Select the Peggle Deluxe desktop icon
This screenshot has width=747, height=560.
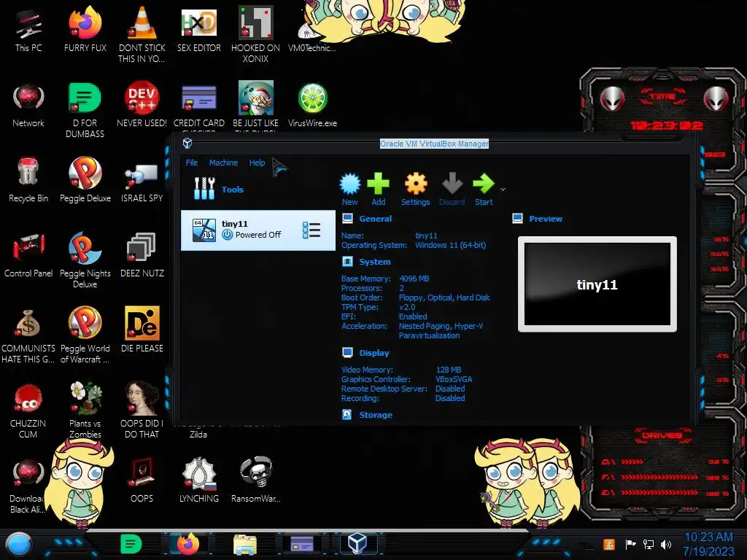click(x=85, y=180)
